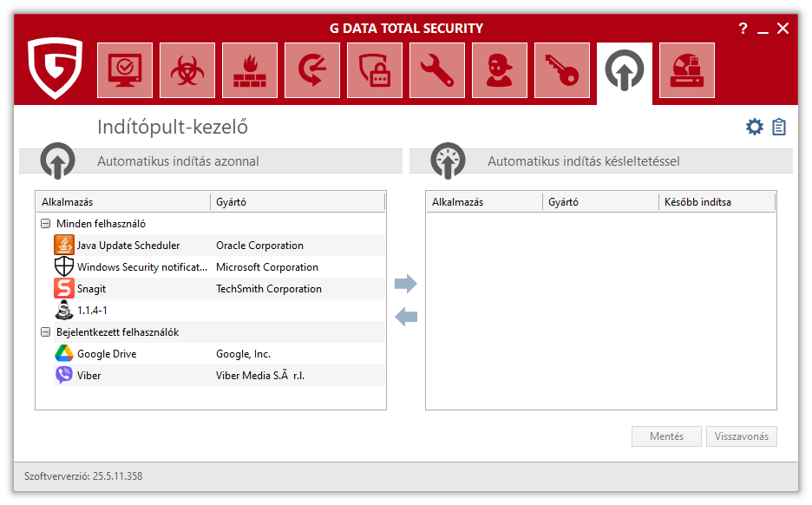Viewport: 812px width, 505px height.
Task: Select the Windows Security notificat... row
Action: tap(219, 267)
